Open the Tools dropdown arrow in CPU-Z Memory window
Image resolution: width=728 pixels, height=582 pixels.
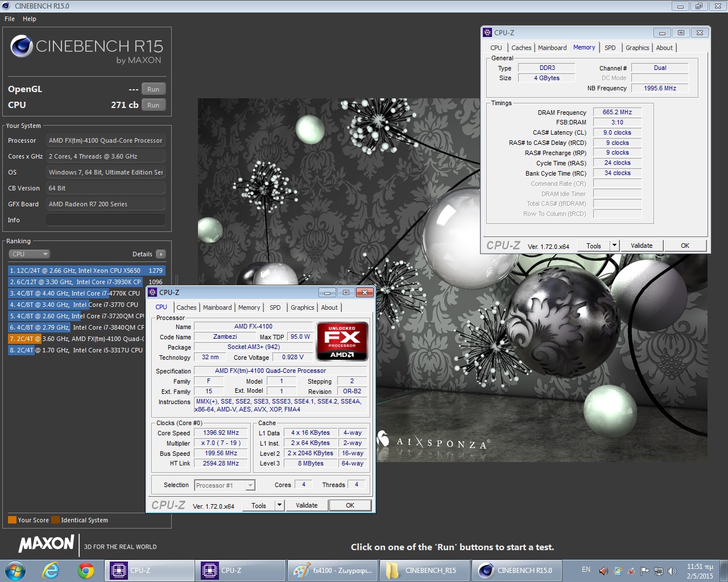(x=614, y=246)
